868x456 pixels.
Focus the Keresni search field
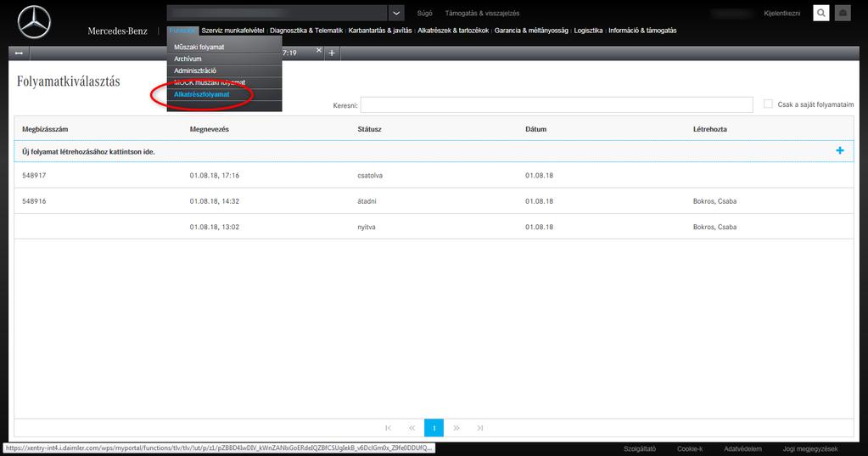[x=557, y=104]
